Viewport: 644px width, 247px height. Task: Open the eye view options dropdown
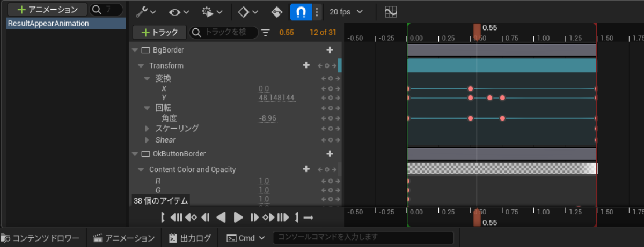click(179, 11)
